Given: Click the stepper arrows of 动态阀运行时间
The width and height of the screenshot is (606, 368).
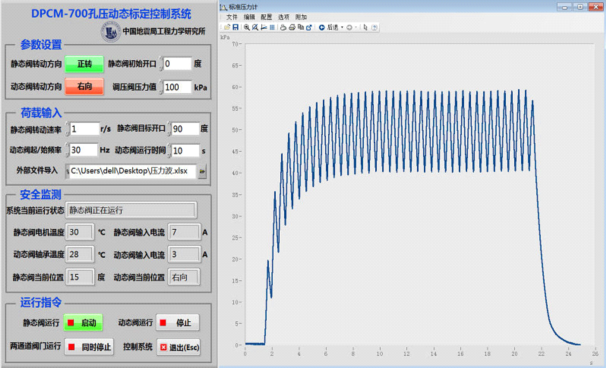Looking at the screenshot, I should 169,151.
